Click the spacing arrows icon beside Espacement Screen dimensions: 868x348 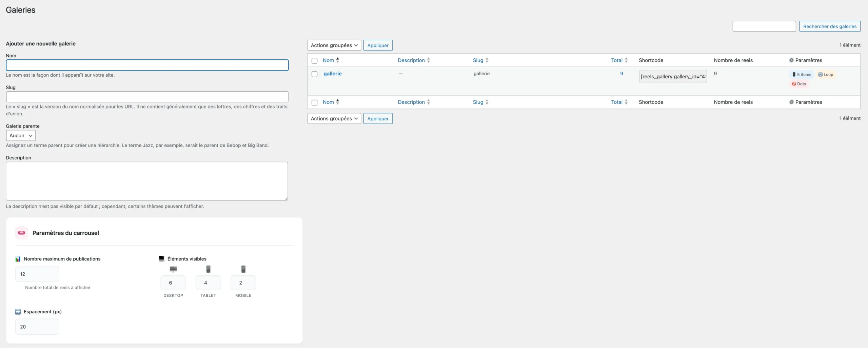click(18, 311)
